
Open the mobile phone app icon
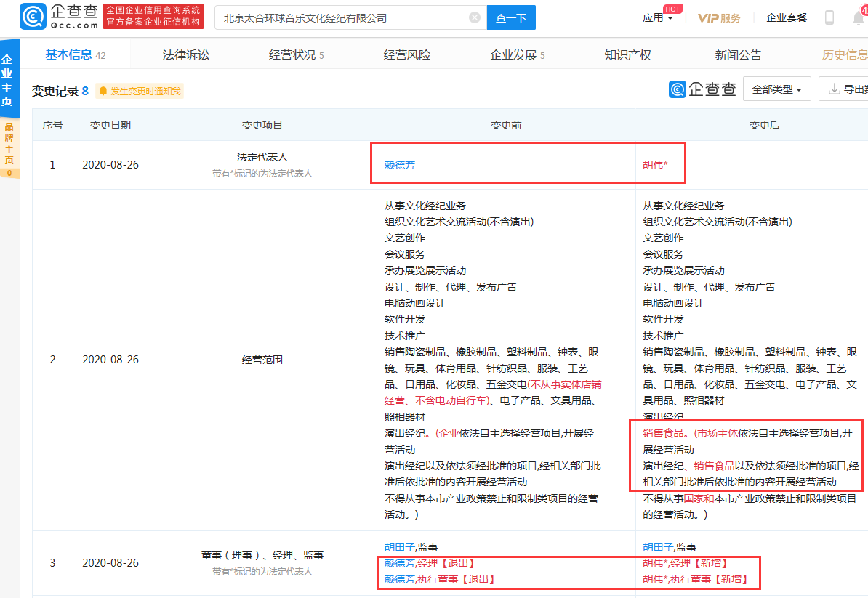click(829, 17)
